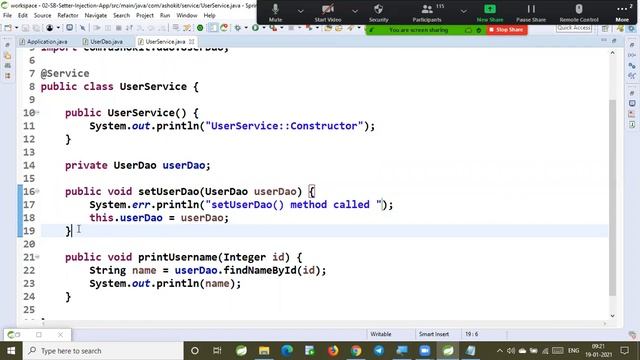Click the Terminate stop toolbar icon

[x=119, y=28]
